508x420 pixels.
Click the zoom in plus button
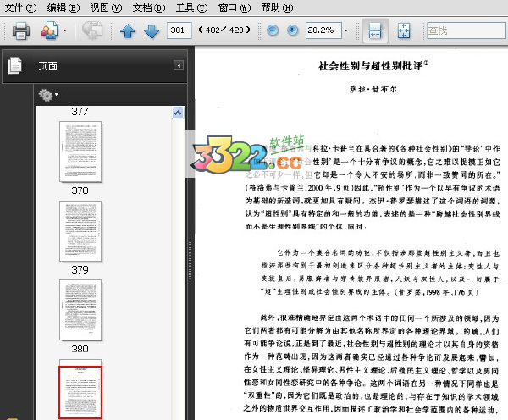pos(292,30)
